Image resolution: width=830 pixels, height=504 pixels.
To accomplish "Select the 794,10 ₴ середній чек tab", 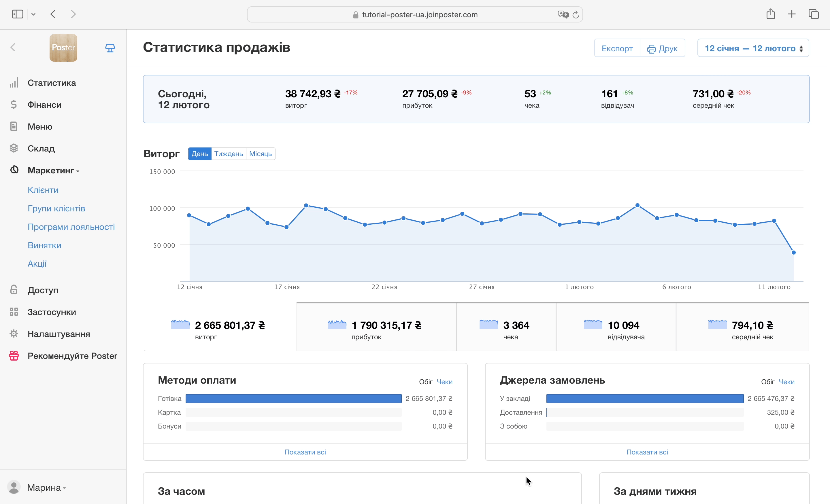I will (x=743, y=327).
